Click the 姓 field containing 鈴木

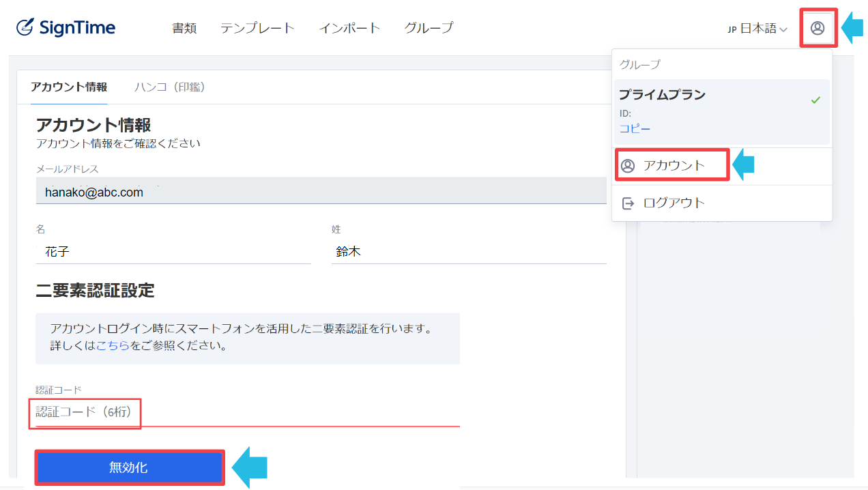click(x=469, y=252)
